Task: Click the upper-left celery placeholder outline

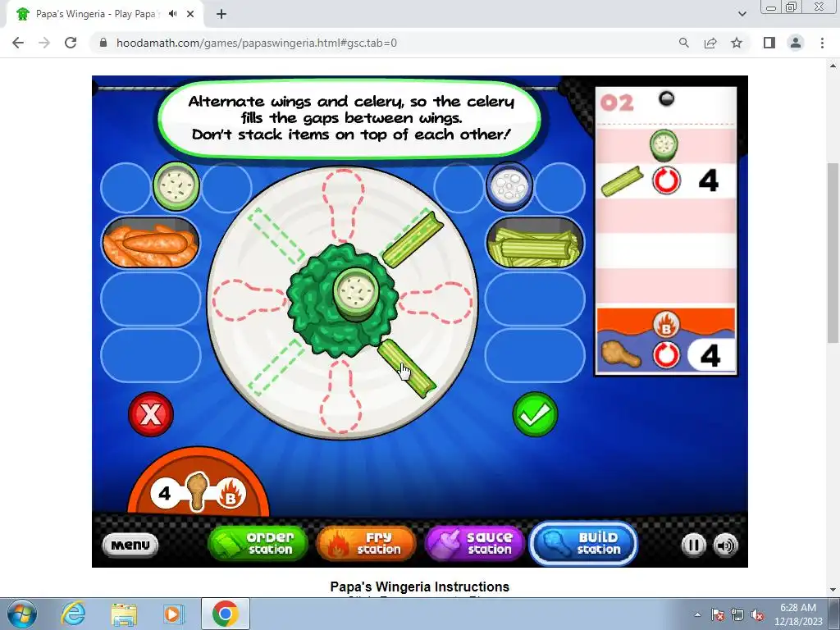Action: [x=276, y=235]
